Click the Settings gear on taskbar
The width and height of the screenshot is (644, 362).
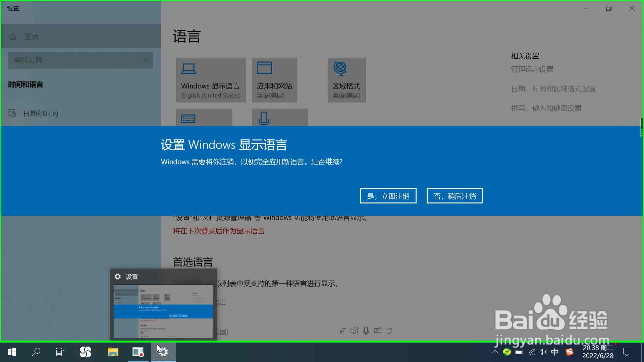[163, 352]
